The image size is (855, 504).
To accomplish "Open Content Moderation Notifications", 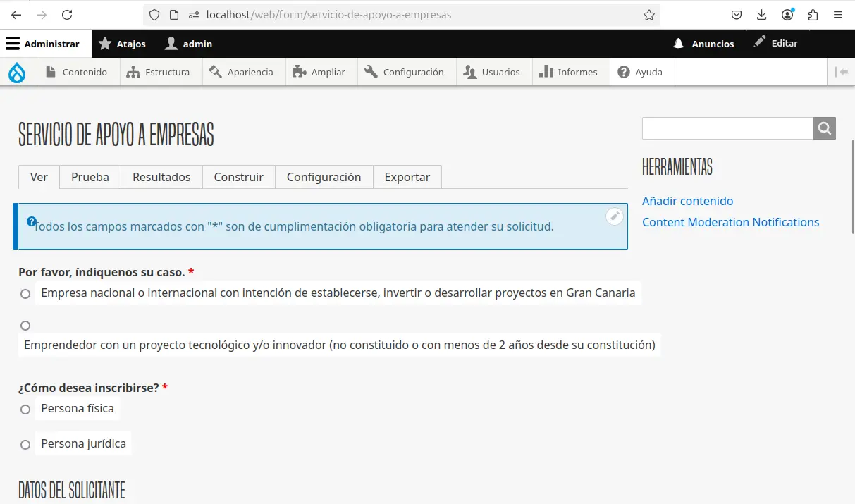I will click(x=730, y=222).
